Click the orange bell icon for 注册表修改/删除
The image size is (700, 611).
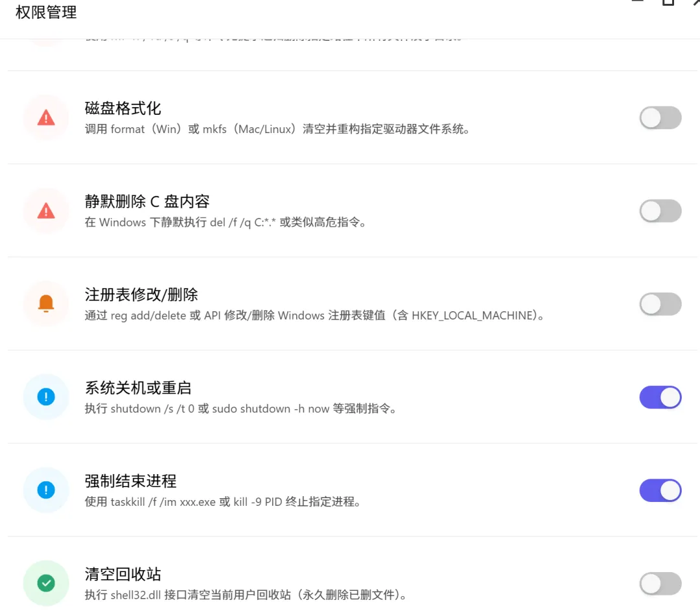pyautogui.click(x=46, y=304)
